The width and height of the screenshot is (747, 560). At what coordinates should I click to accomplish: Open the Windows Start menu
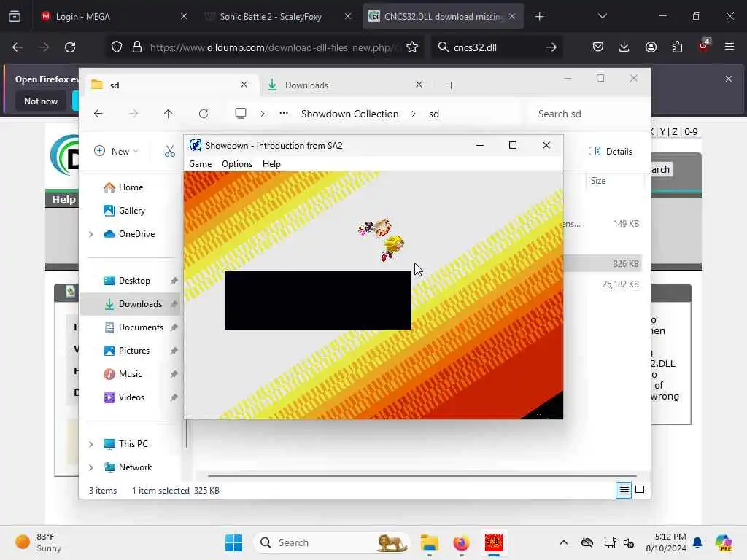(x=233, y=542)
